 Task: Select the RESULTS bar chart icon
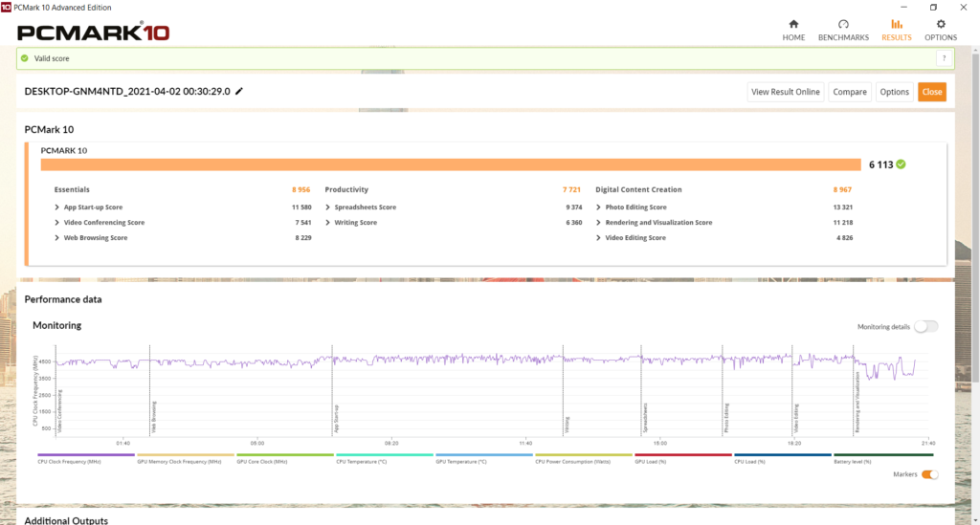click(896, 25)
